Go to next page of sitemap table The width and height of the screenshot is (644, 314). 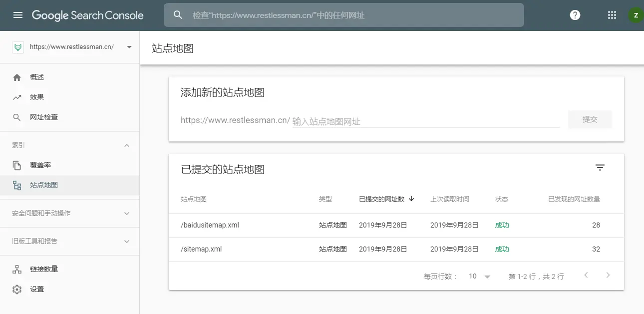(x=608, y=275)
